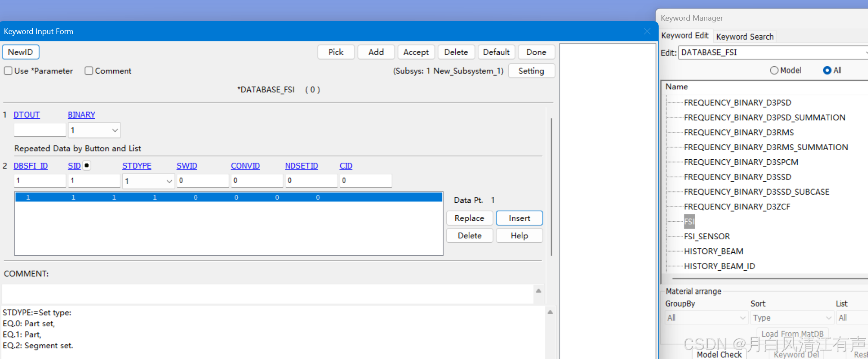Select HISTORY_BEAM_ID tree item

pos(719,266)
